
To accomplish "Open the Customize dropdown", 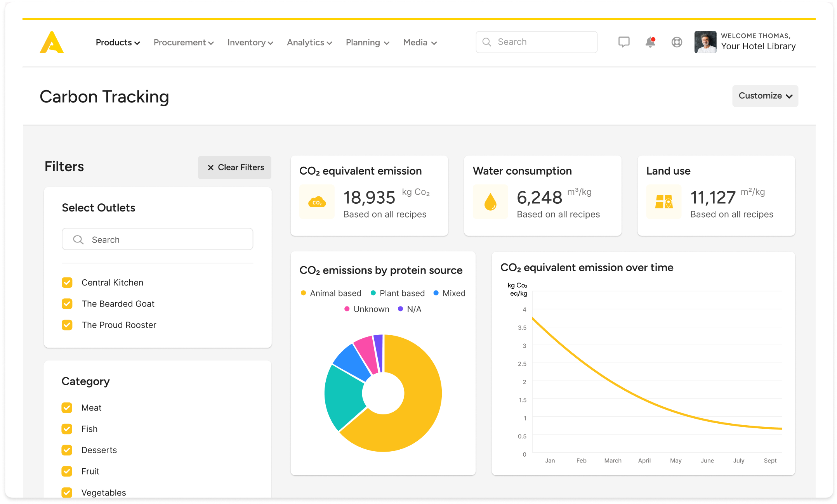I will [765, 96].
